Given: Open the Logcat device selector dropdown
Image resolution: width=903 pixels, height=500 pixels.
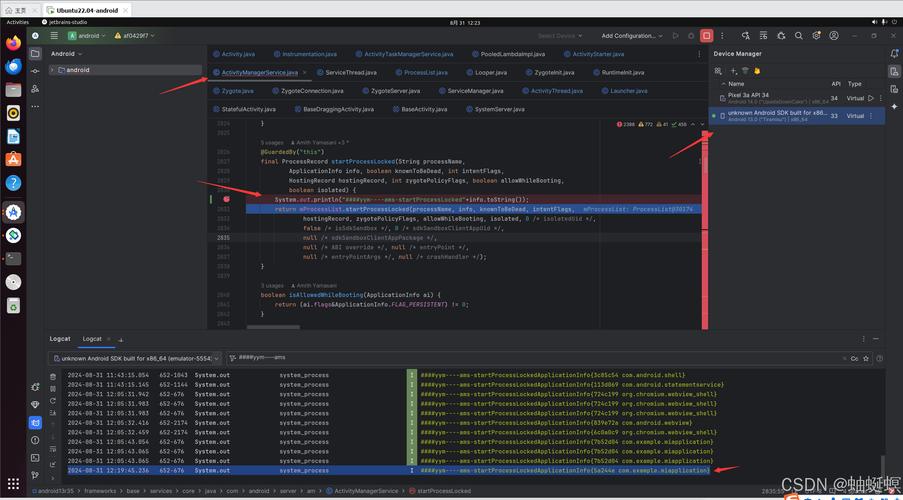Looking at the screenshot, I should coord(135,358).
